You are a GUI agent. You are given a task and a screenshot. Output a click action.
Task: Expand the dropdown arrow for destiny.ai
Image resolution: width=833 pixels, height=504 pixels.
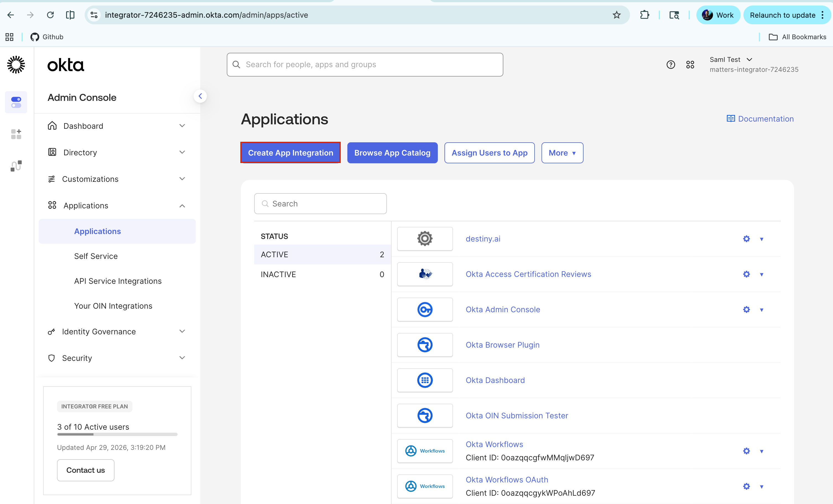(761, 239)
